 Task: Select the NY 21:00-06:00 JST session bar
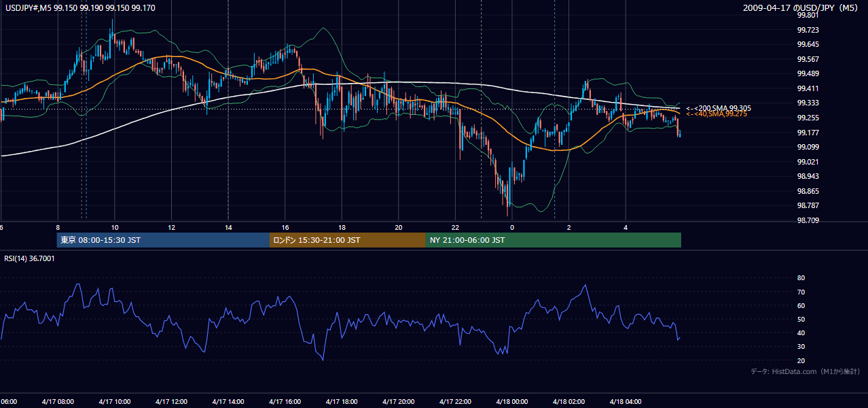pos(554,240)
